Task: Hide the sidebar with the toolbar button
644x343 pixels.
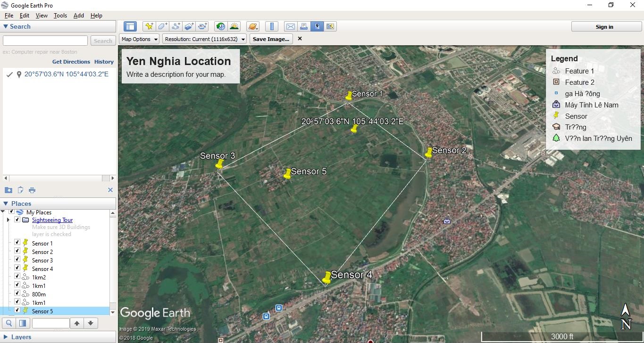Action: pos(130,26)
